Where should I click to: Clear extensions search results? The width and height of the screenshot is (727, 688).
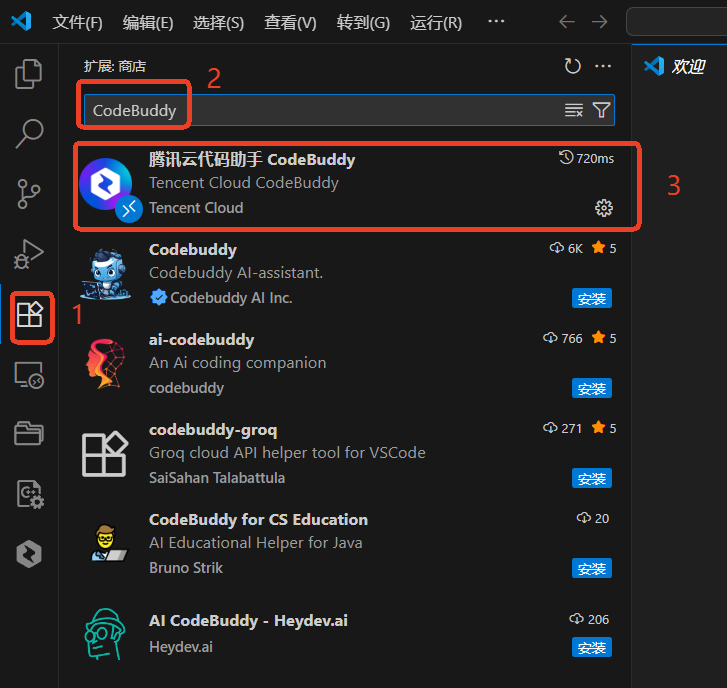click(574, 110)
